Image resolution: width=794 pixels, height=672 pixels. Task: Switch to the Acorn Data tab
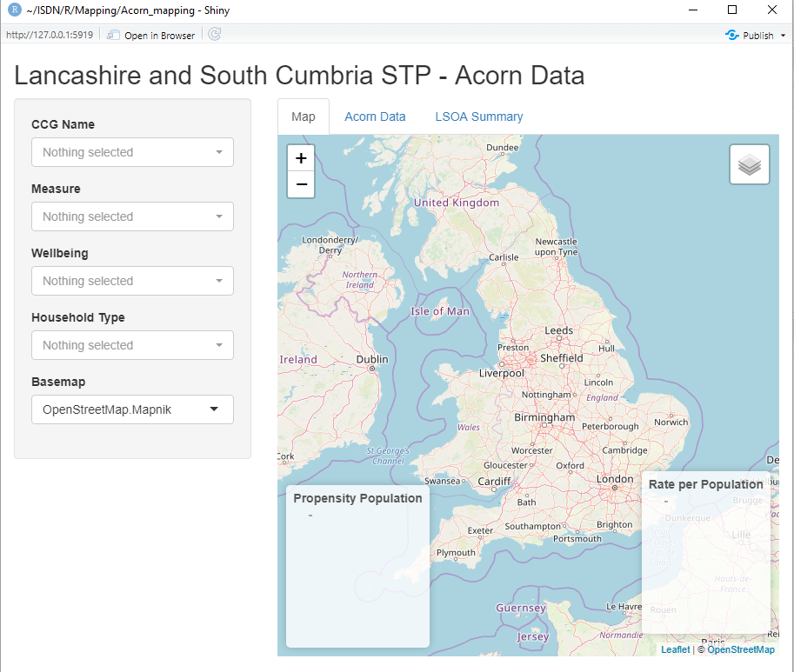point(375,116)
